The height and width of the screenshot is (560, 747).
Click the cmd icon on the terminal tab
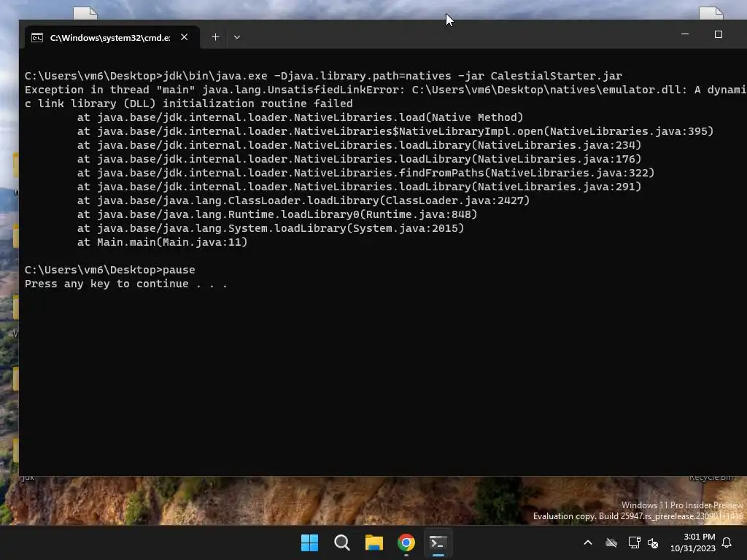[x=37, y=38]
